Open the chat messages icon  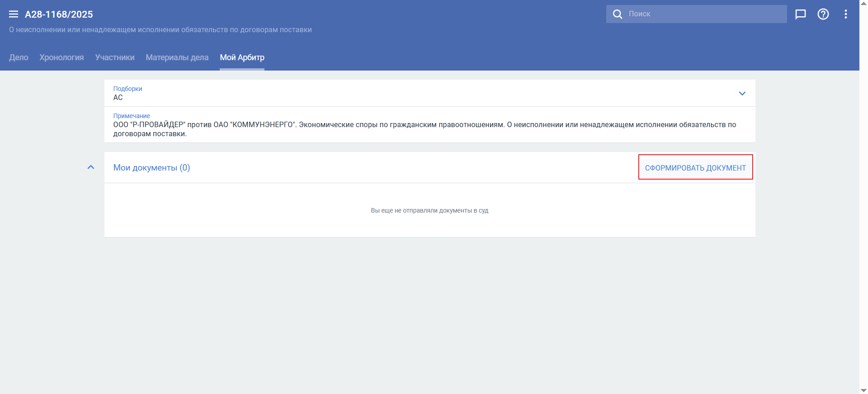[x=800, y=14]
